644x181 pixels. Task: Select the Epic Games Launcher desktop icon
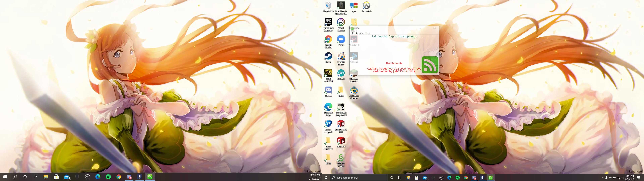(x=328, y=25)
